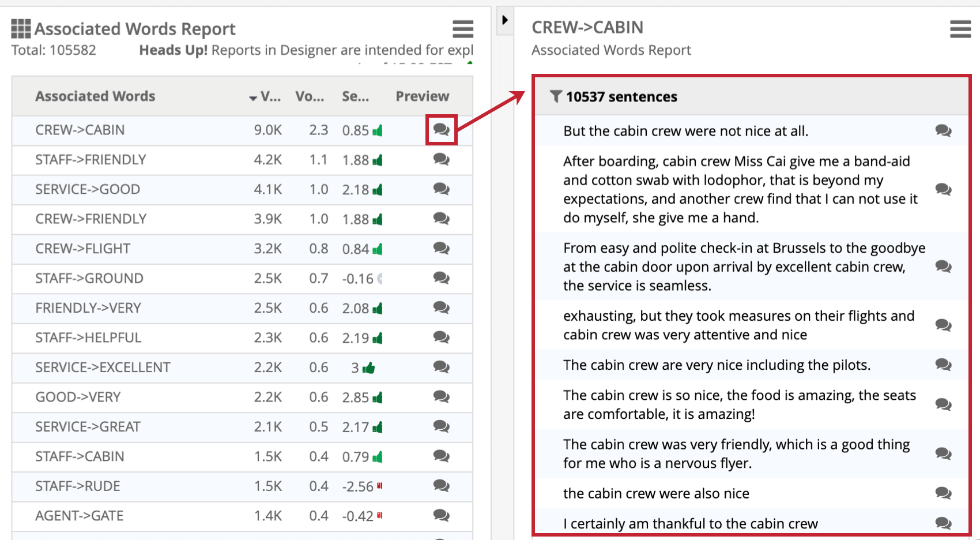Viewport: 980px width, 540px height.
Task: Open comment preview for AGENT->GATE row
Action: pos(441,516)
